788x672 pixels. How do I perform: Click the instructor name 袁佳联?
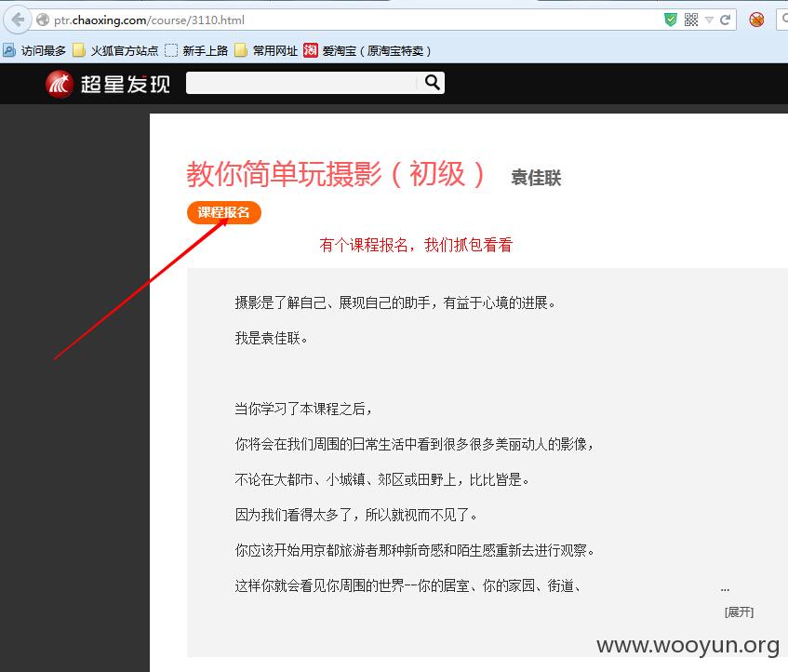tap(536, 178)
